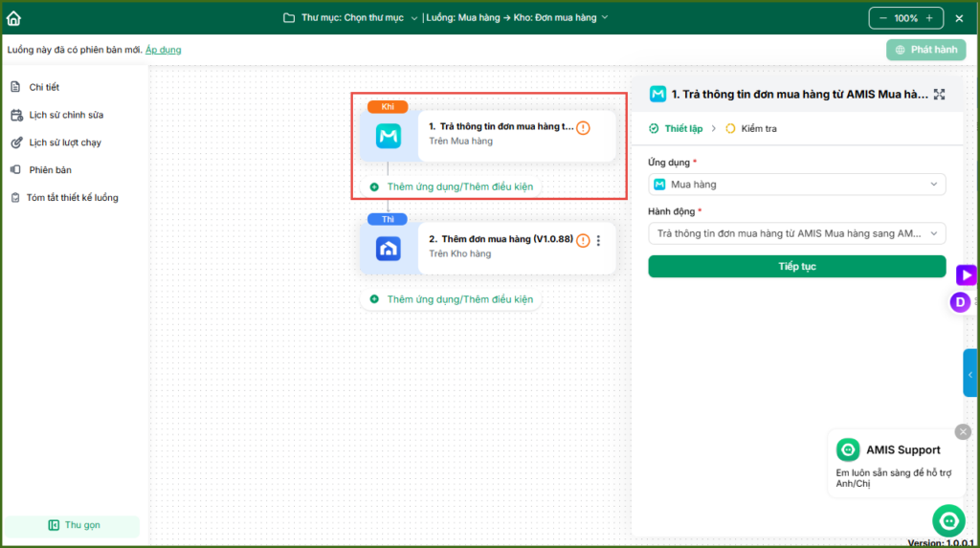The image size is (980, 548).
Task: Click the 'Thì' action label
Action: tap(388, 219)
